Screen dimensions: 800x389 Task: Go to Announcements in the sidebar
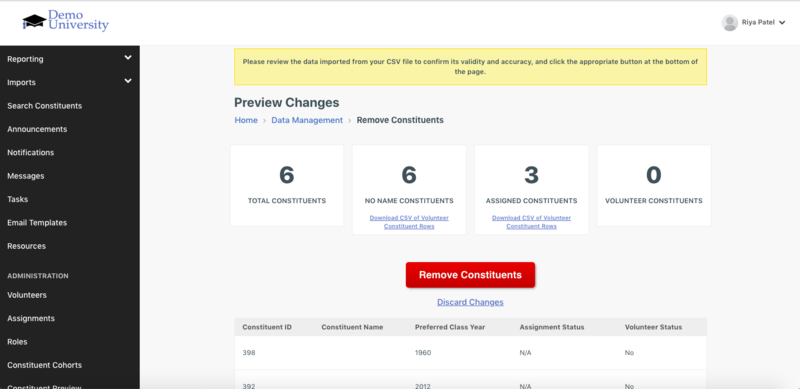click(37, 130)
